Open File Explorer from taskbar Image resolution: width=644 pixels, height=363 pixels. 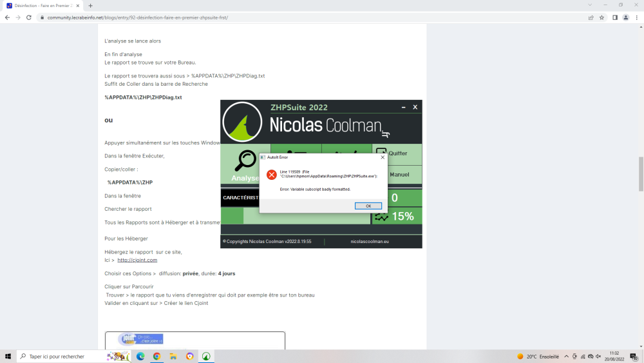coord(173,357)
